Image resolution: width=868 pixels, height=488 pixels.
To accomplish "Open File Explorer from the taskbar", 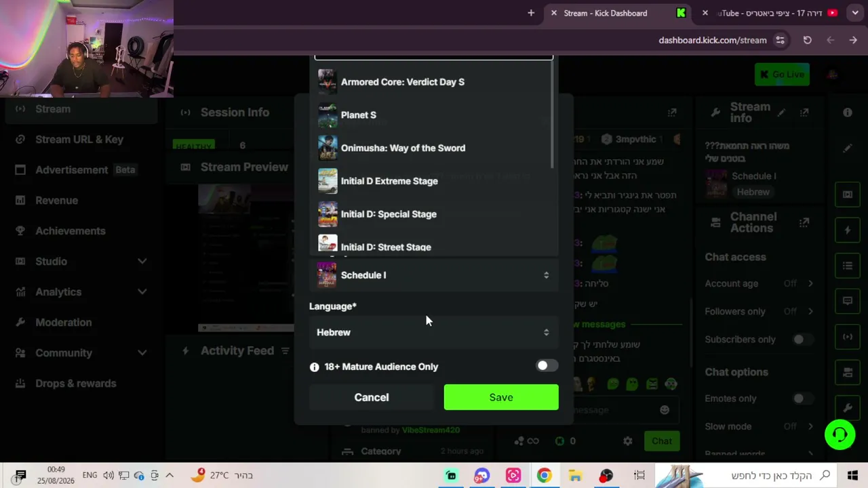I will [x=575, y=476].
